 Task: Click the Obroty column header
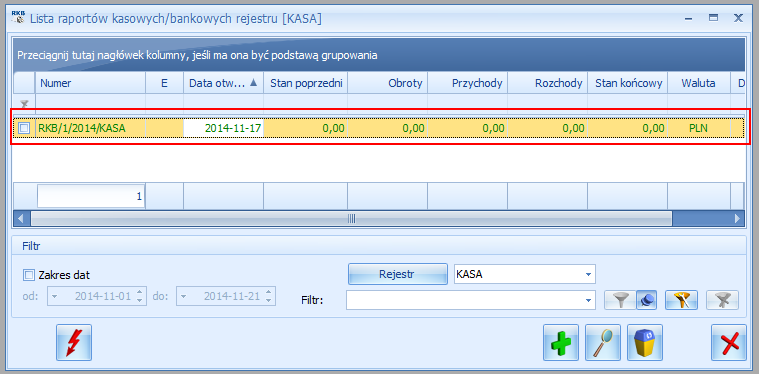tap(387, 83)
